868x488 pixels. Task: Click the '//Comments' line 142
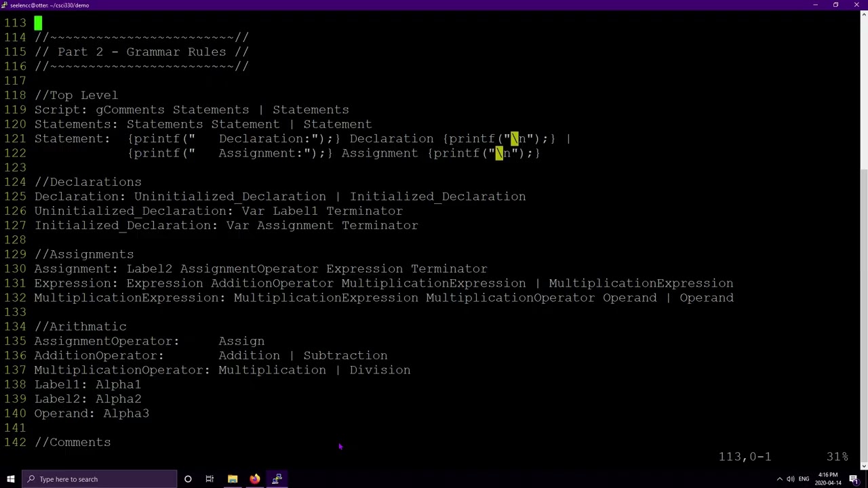click(x=73, y=442)
